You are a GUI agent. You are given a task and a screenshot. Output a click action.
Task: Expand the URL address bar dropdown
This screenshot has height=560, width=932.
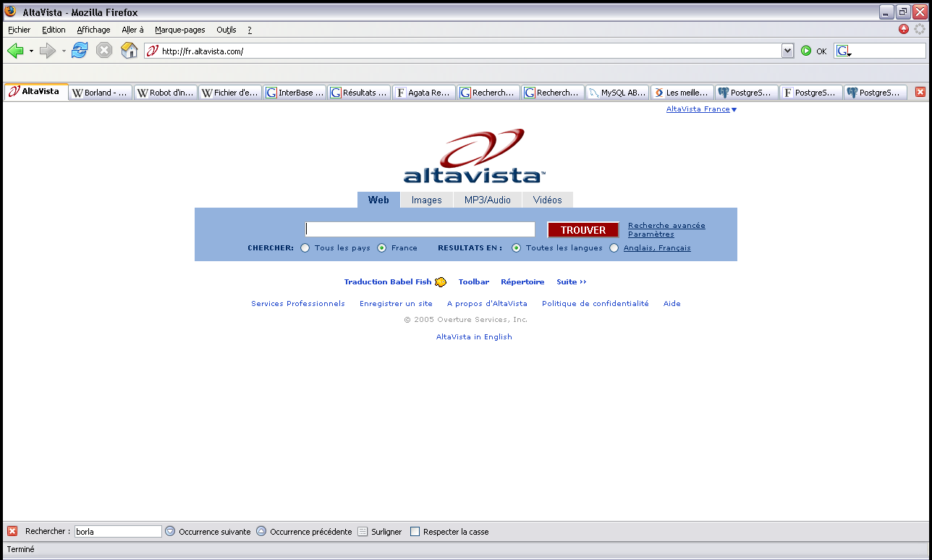(788, 51)
